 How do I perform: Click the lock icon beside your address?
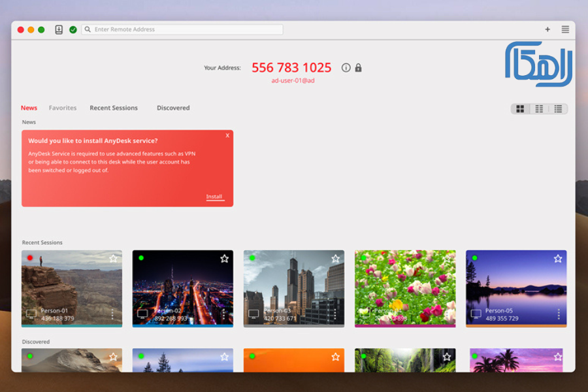(359, 67)
